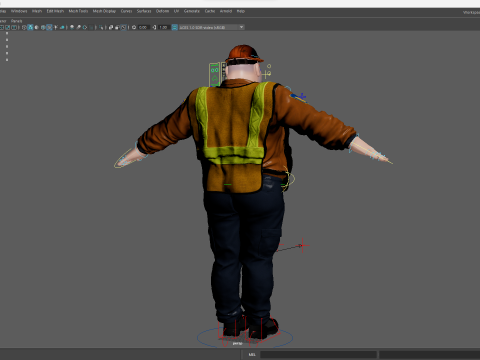480x360 pixels.
Task: Select the blue root circle under feet
Action: (245, 337)
